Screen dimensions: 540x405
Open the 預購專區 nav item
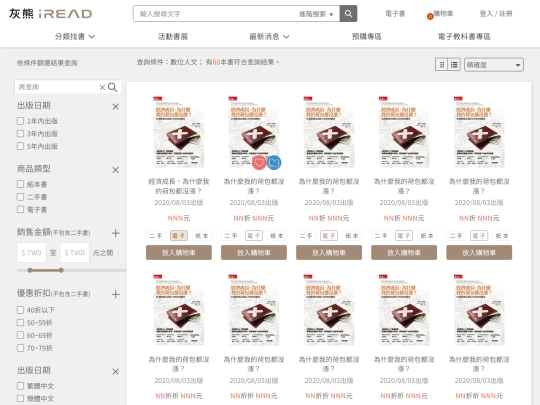(366, 37)
